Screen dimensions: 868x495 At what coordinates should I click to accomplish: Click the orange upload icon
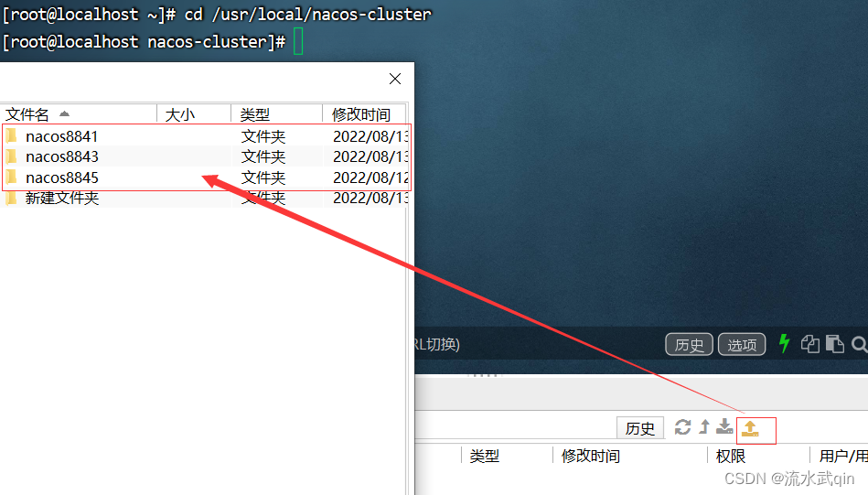click(x=750, y=428)
